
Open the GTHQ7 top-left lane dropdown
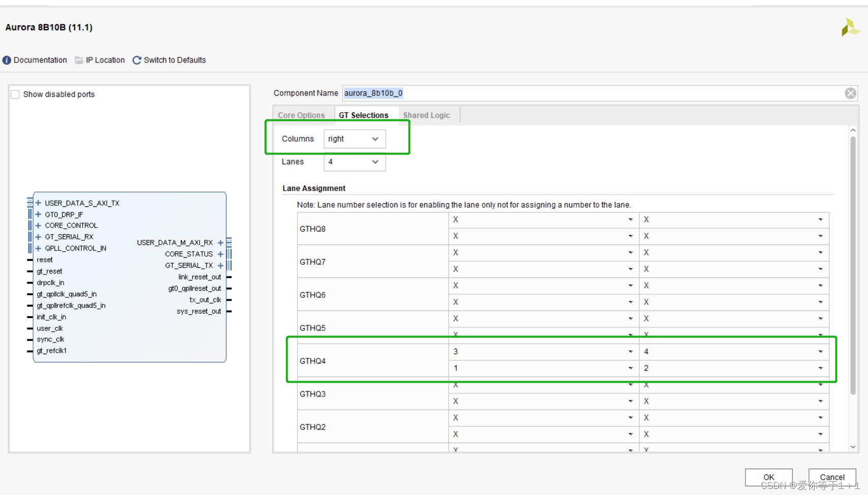coord(543,253)
